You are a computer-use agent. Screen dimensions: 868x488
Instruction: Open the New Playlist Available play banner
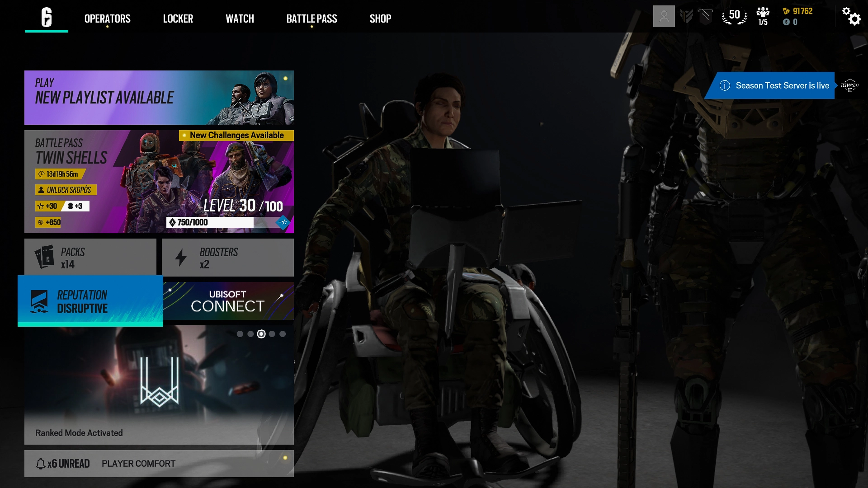tap(159, 98)
